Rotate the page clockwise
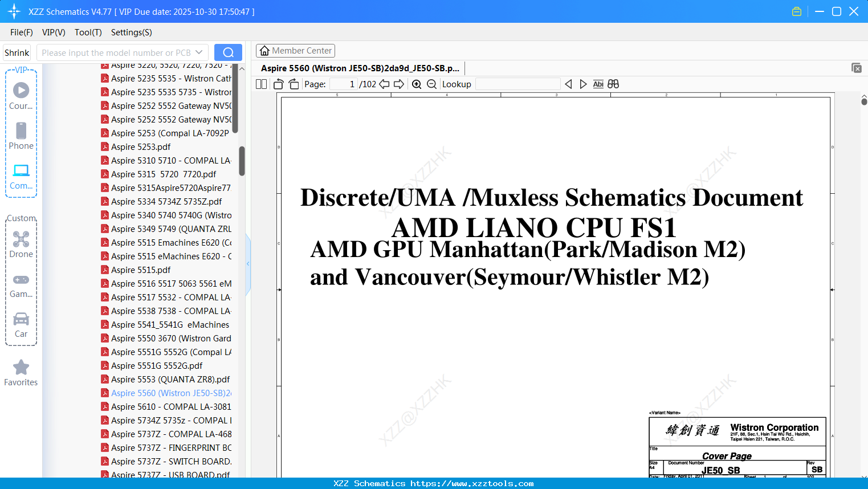Viewport: 868px width, 489px height. point(294,84)
